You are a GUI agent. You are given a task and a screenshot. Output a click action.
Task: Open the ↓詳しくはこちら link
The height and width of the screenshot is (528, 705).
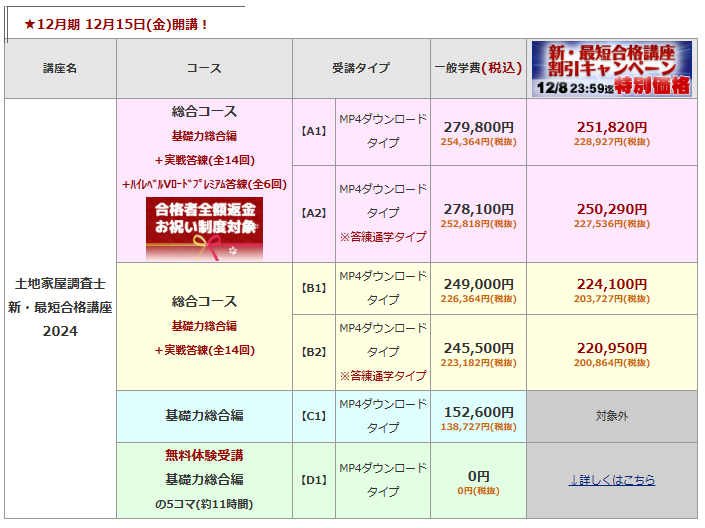tap(611, 480)
